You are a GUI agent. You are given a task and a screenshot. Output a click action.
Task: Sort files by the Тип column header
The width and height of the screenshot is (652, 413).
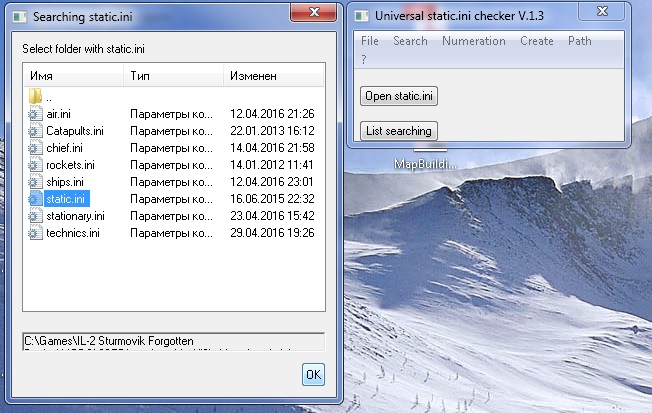(x=173, y=76)
